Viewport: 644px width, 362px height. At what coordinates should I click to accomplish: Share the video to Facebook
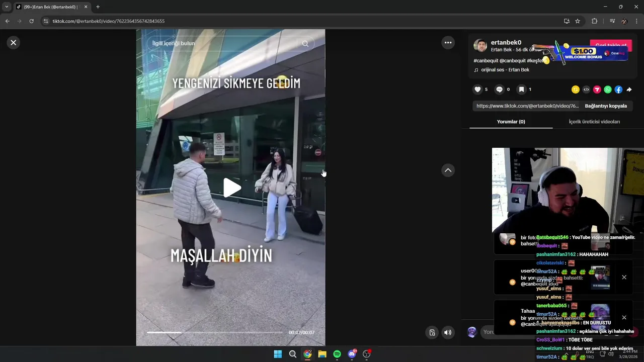tap(618, 89)
